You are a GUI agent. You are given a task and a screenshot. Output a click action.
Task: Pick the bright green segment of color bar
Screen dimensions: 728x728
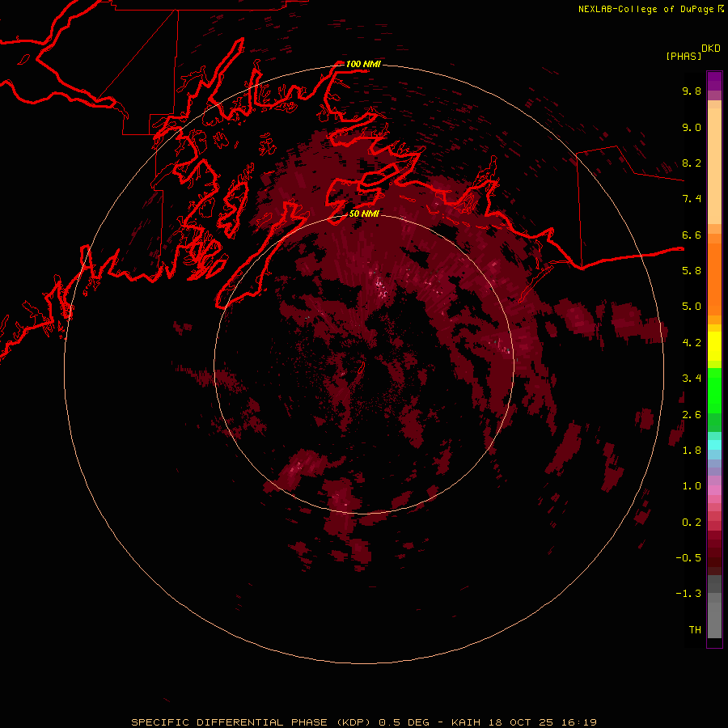[714, 390]
